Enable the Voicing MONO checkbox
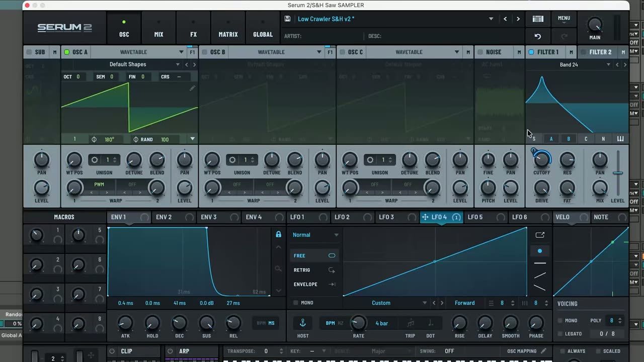 click(x=560, y=321)
